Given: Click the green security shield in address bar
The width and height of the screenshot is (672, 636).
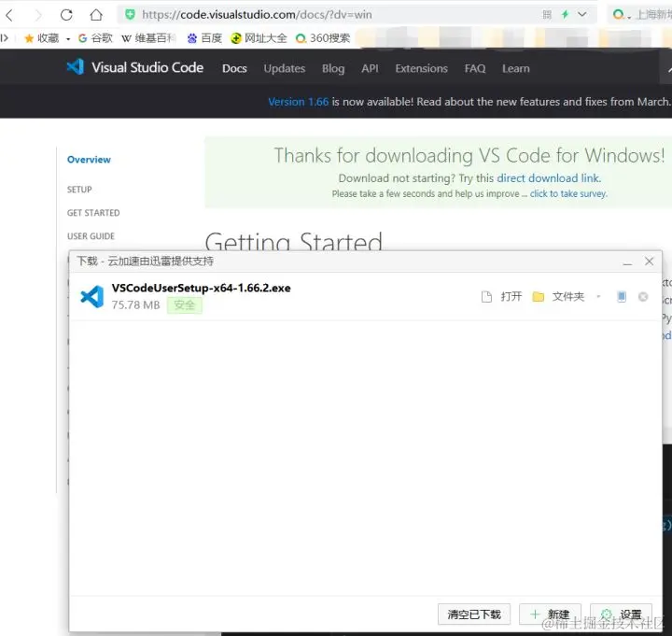Looking at the screenshot, I should 130,15.
